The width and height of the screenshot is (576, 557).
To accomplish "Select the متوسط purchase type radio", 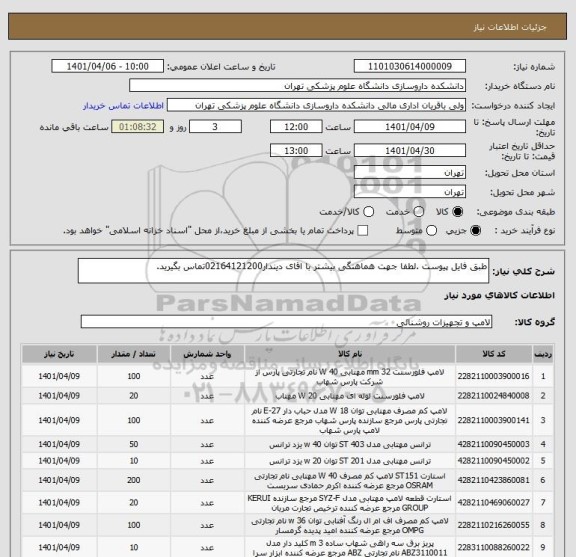I will pos(431,231).
